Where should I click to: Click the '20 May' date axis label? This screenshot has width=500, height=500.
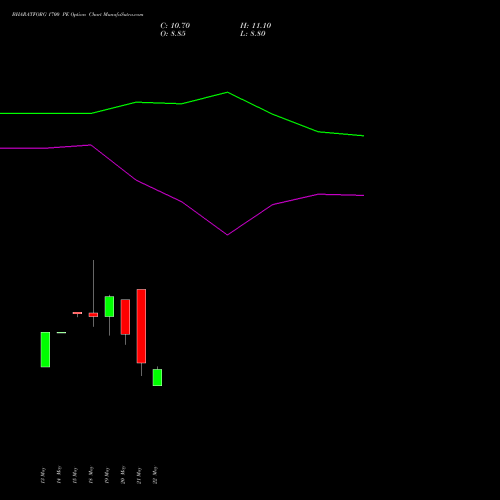(123, 475)
